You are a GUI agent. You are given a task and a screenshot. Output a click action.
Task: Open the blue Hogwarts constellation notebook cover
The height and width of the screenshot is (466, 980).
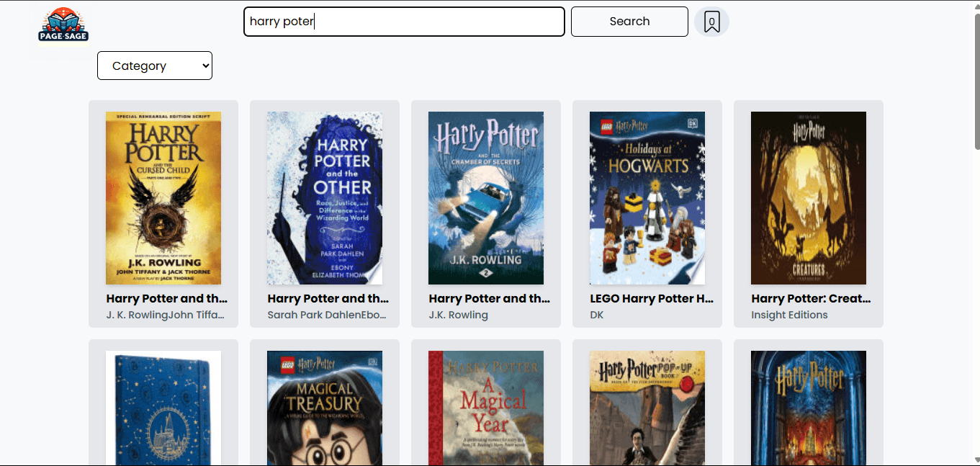point(163,408)
